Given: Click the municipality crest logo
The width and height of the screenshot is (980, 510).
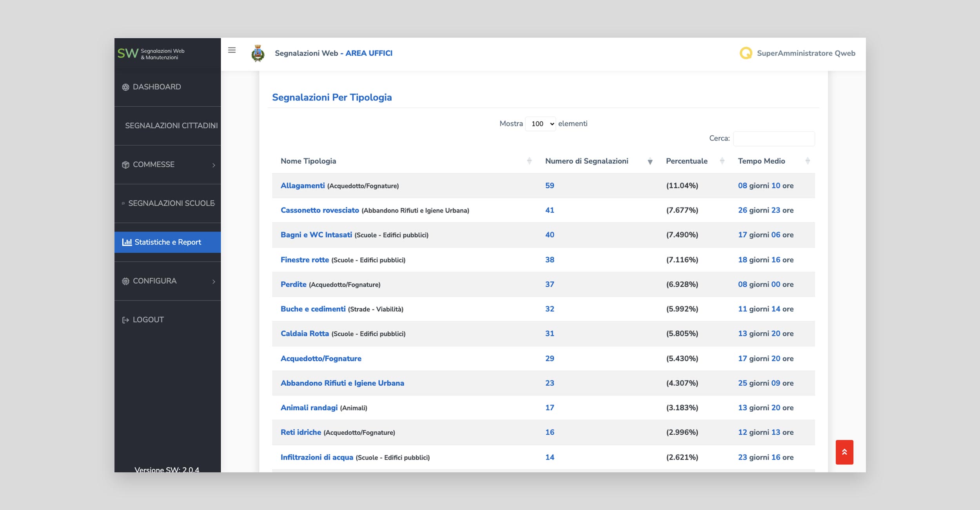Looking at the screenshot, I should pos(258,53).
